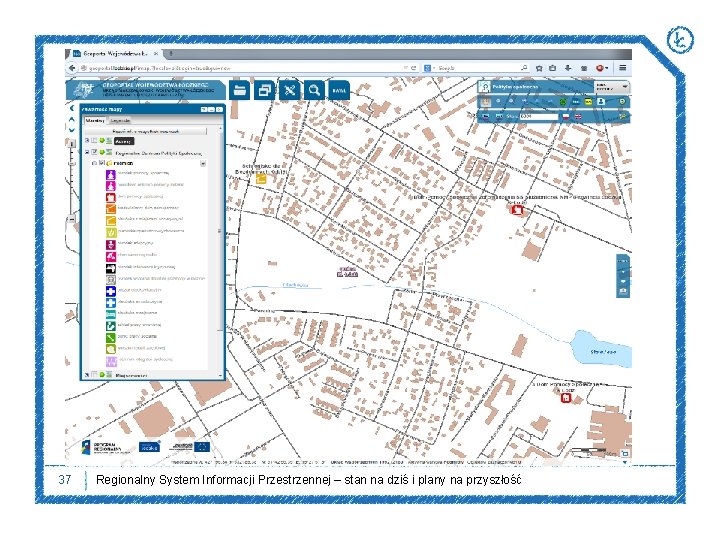Click the wide button below the Warstwy tab
720x540 pixels.
pos(146,131)
